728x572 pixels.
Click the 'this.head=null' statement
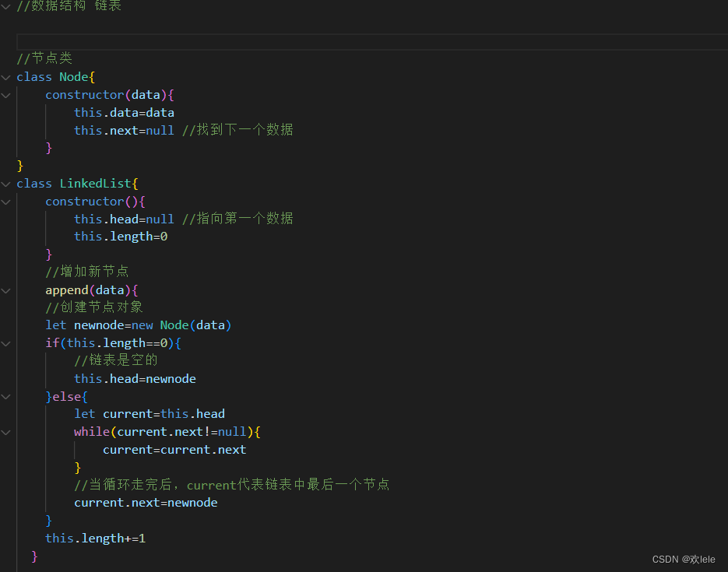tap(124, 219)
